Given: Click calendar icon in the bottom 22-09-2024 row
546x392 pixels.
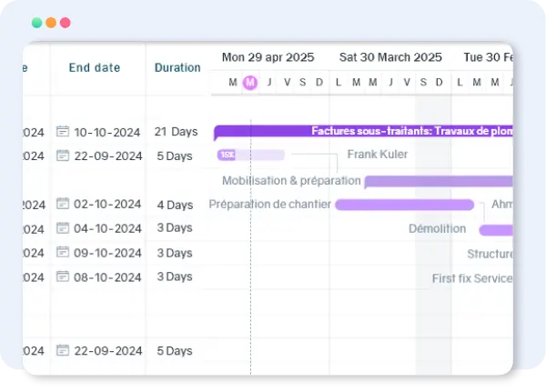Looking at the screenshot, I should pos(62,351).
